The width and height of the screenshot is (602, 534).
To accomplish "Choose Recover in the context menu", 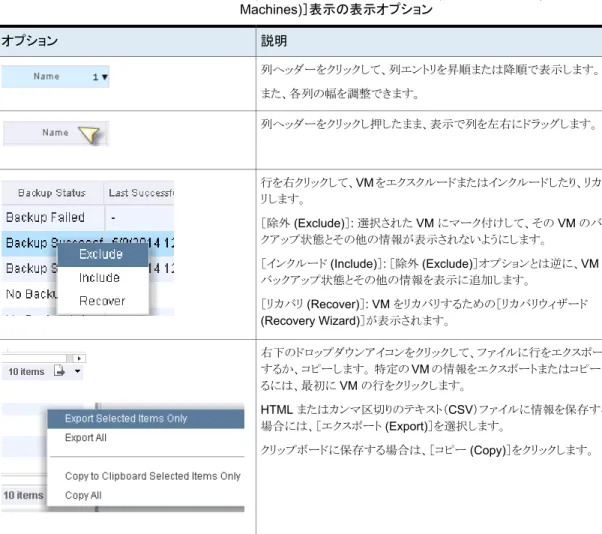I will 103,301.
